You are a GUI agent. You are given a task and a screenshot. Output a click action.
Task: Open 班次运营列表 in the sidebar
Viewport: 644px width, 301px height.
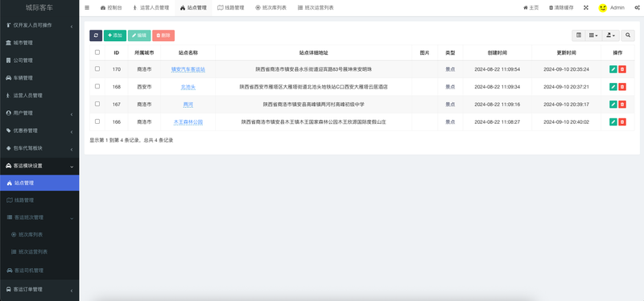pyautogui.click(x=39, y=252)
